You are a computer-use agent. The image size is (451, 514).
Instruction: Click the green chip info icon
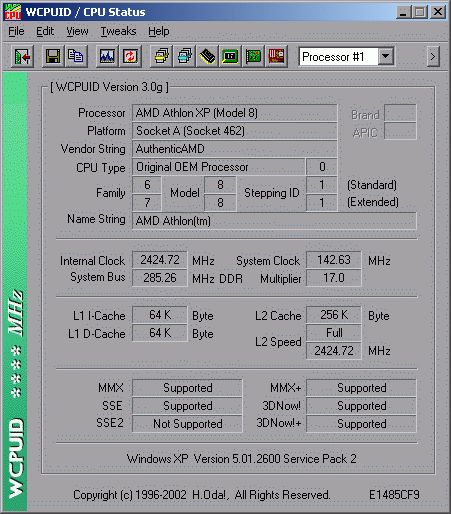tap(230, 57)
